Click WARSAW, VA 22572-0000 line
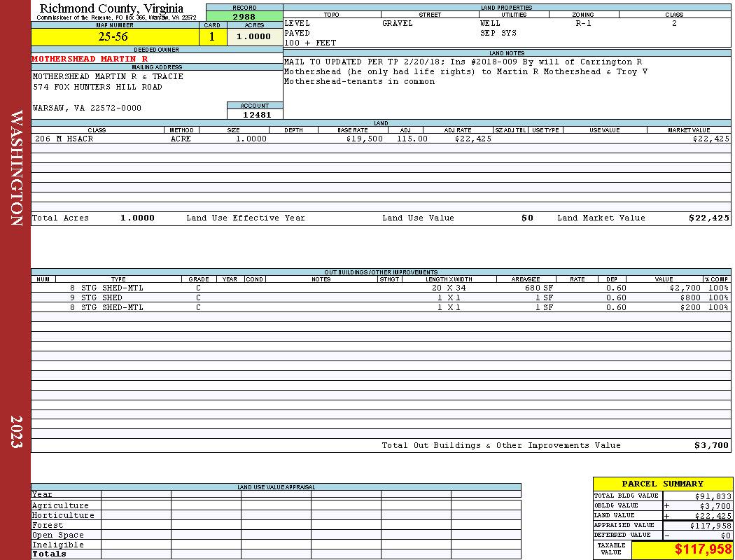This screenshot has height=560, width=735. click(87, 108)
